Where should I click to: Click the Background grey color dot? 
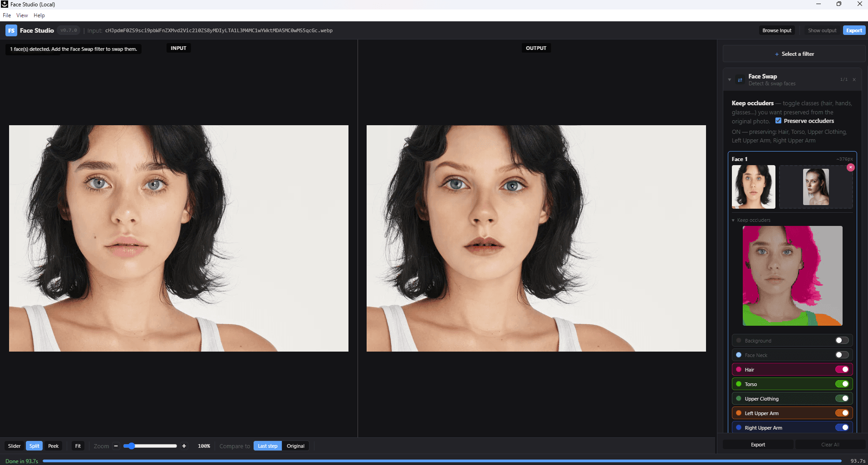(739, 340)
